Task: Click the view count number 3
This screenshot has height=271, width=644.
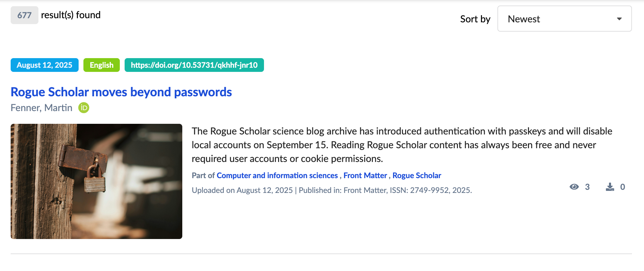Action: pyautogui.click(x=587, y=187)
